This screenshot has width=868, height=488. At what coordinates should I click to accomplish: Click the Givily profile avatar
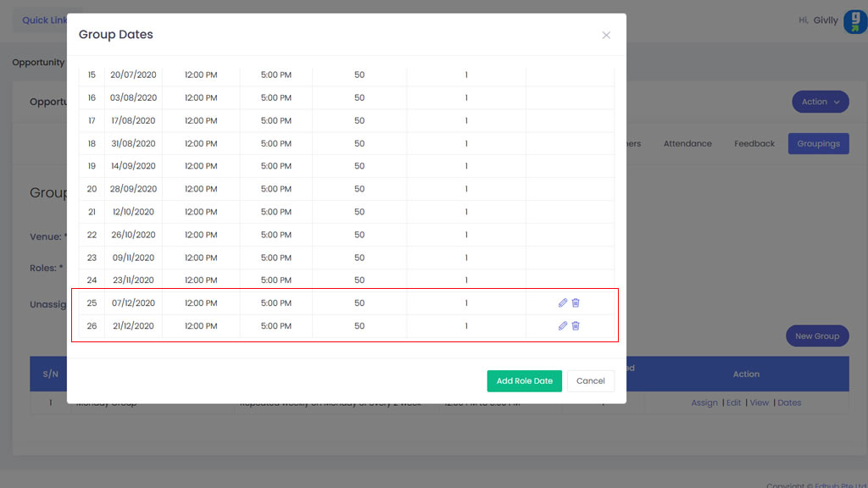[x=854, y=21]
